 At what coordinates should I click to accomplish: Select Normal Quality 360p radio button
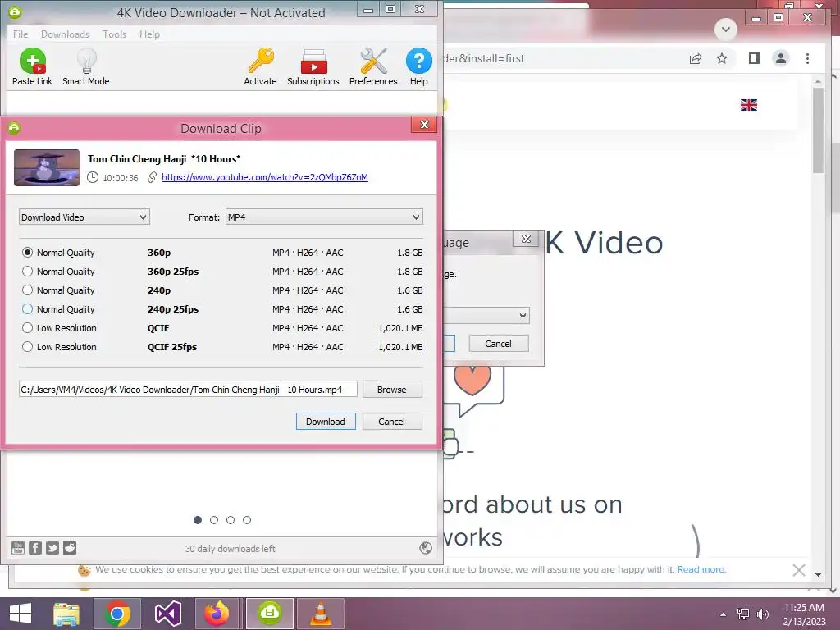(x=27, y=253)
